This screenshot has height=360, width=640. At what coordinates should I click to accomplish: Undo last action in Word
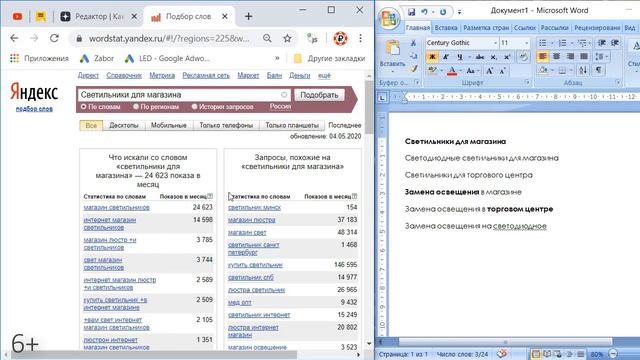(424, 12)
